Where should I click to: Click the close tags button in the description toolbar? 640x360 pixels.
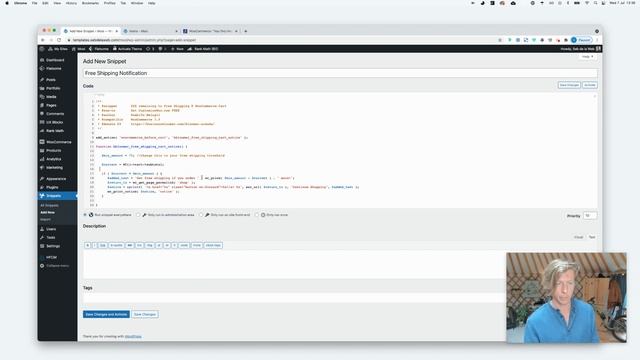[213, 245]
